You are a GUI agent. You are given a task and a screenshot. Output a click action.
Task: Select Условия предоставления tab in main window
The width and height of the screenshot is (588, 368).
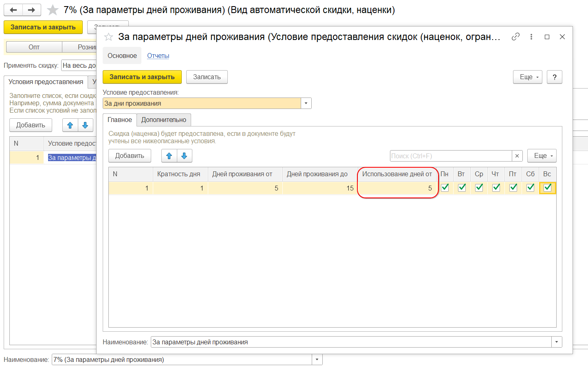46,82
